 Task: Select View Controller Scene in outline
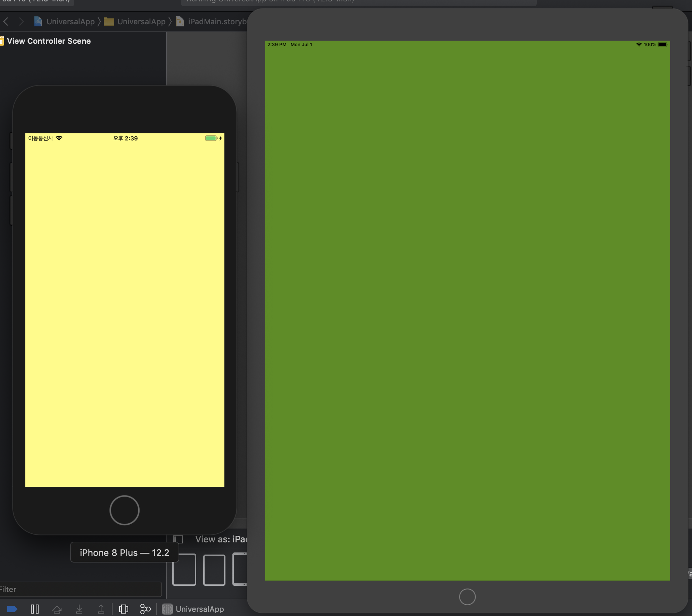tap(49, 41)
